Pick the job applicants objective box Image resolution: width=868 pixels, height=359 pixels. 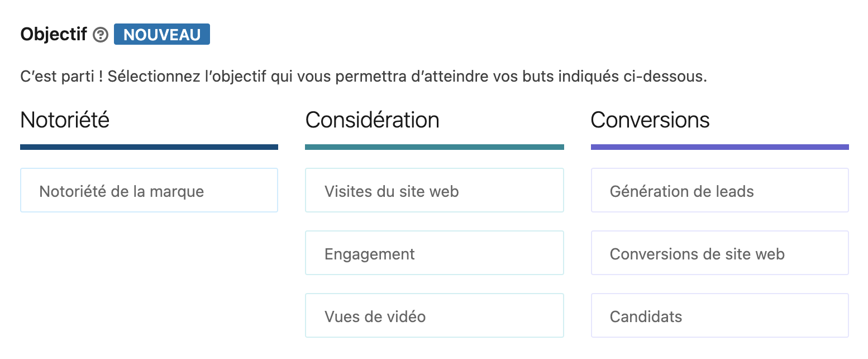click(x=720, y=315)
